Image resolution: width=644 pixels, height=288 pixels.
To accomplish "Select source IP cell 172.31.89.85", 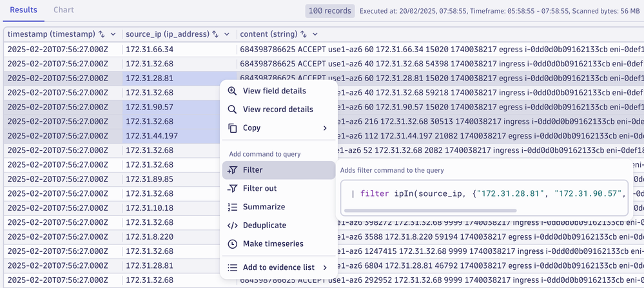I will pyautogui.click(x=150, y=179).
